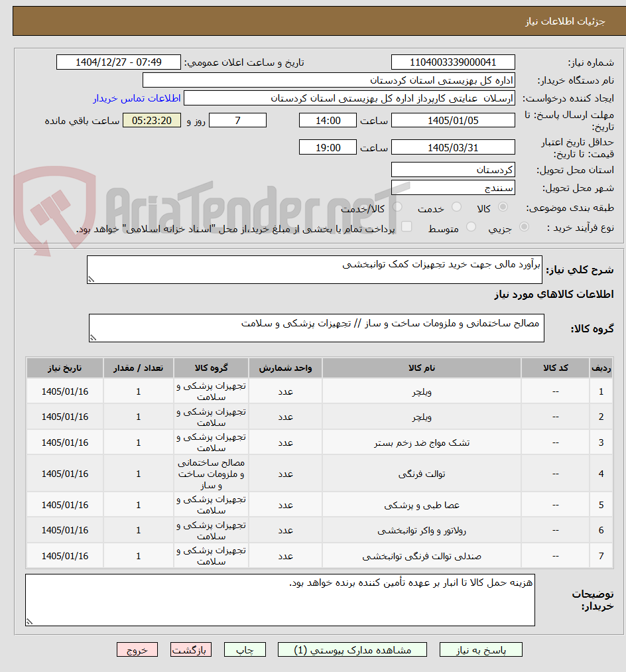
Task: Click the date 1405/01/16 in row 7
Action: (65, 557)
